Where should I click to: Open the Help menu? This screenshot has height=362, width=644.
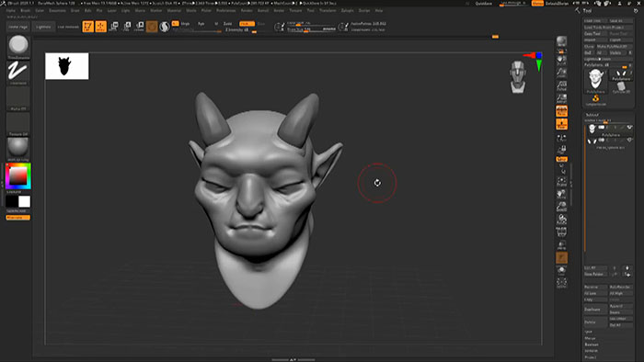tap(379, 10)
